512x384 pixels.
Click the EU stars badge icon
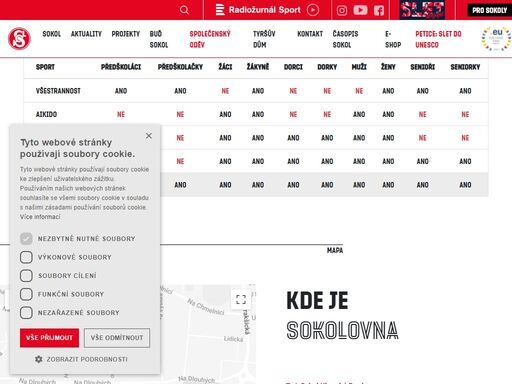click(496, 39)
